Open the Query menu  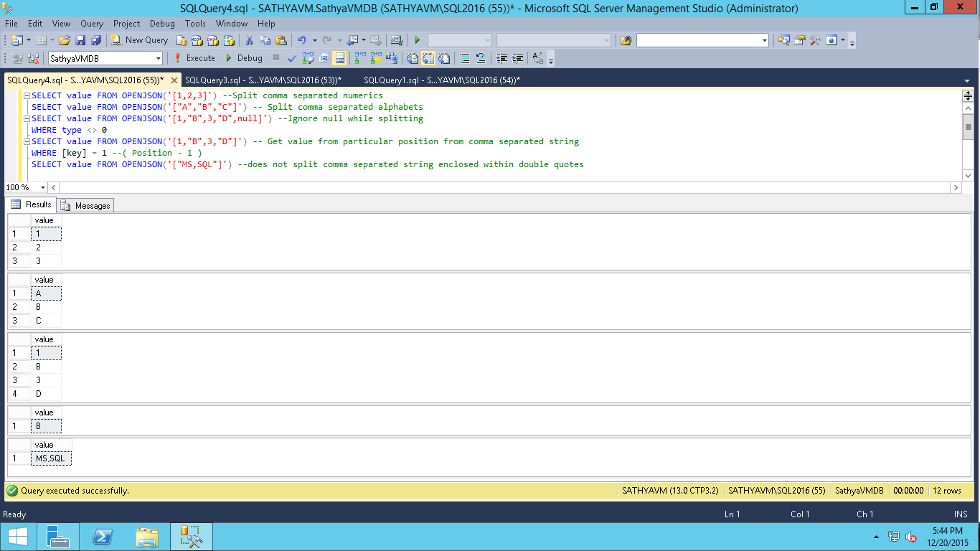(91, 24)
